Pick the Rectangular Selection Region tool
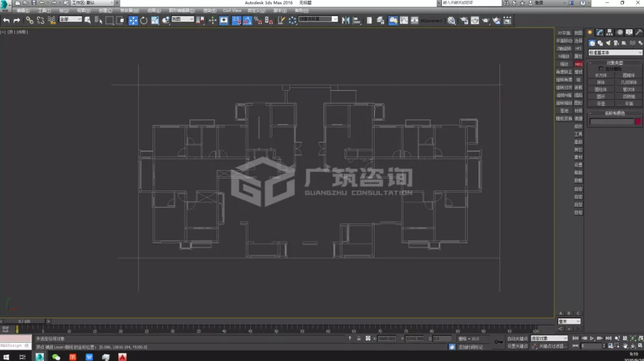Screen dimensions: 644x361 coord(109,20)
